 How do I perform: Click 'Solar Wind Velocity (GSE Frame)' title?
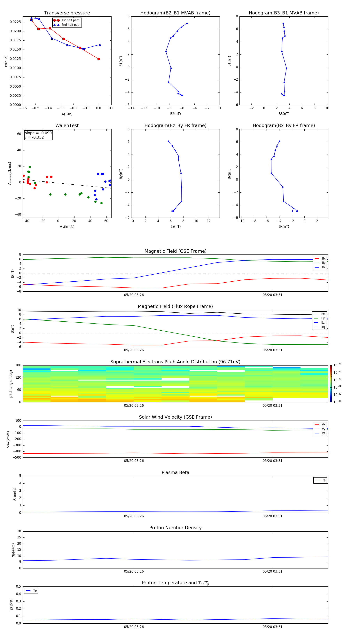[x=175, y=417]
